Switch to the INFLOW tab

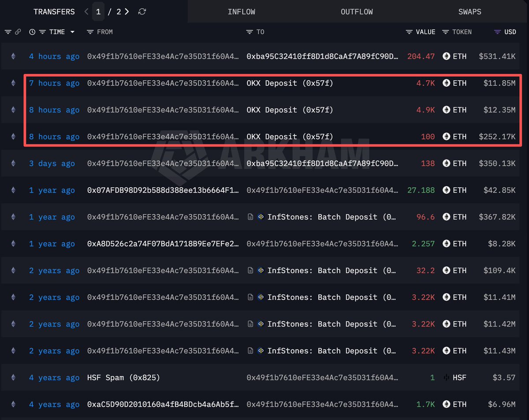point(242,12)
